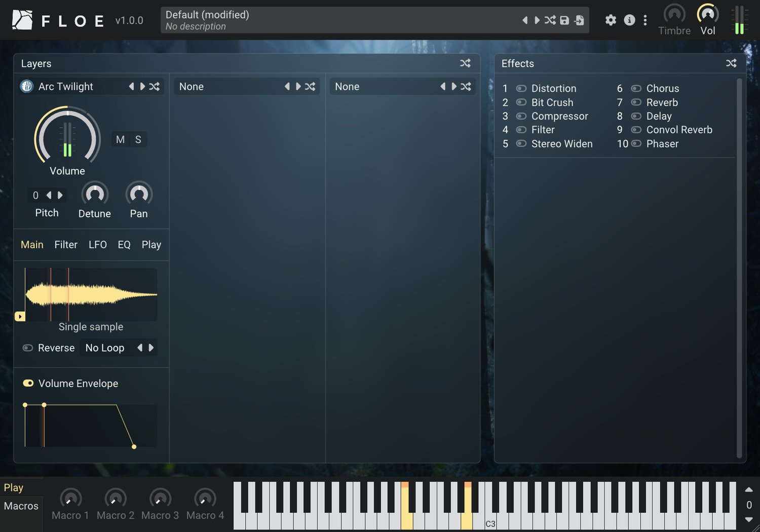
Task: Open the Default preset browser
Action: pos(339,20)
